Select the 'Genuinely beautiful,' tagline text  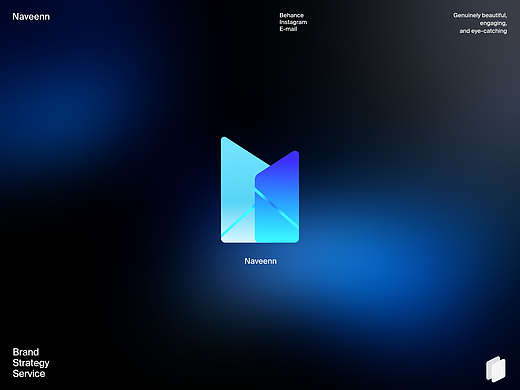tap(480, 15)
